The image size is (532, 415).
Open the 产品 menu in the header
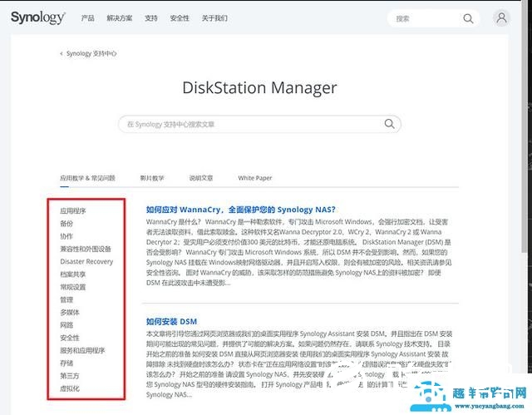(x=87, y=18)
